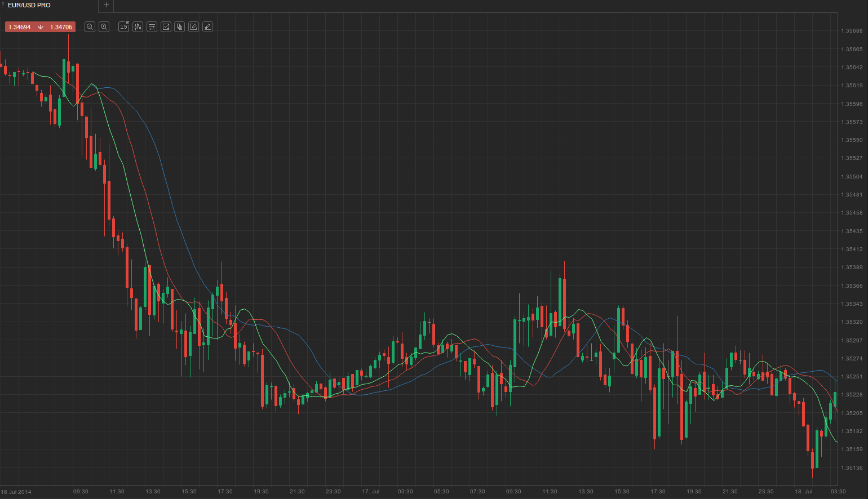This screenshot has width=868, height=499.
Task: Select the pencil edit drawing tool
Action: pyautogui.click(x=193, y=27)
